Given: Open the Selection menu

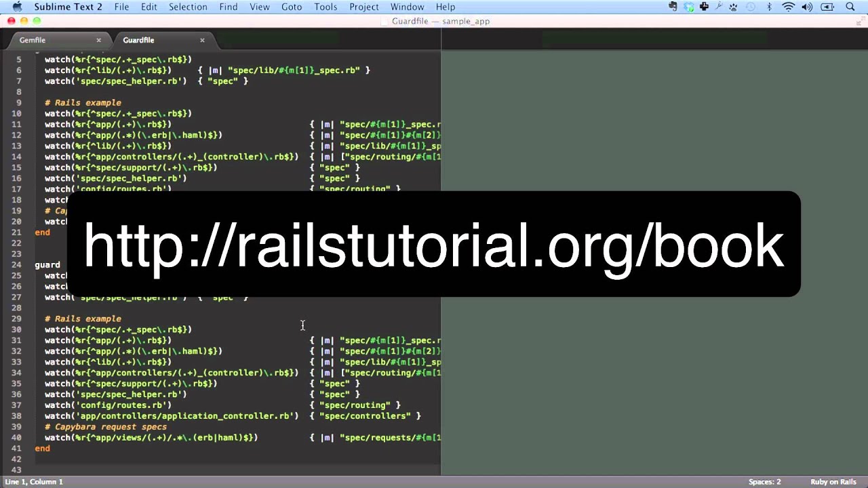Looking at the screenshot, I should coord(188,7).
